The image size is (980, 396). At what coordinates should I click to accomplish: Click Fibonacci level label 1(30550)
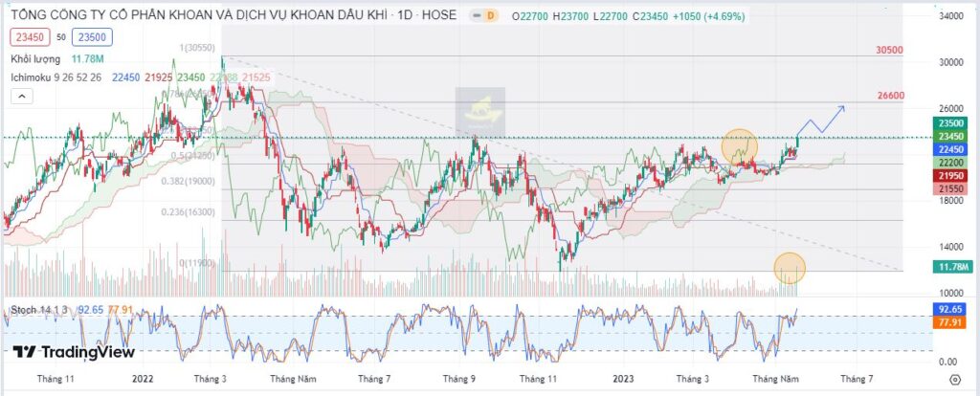click(197, 48)
